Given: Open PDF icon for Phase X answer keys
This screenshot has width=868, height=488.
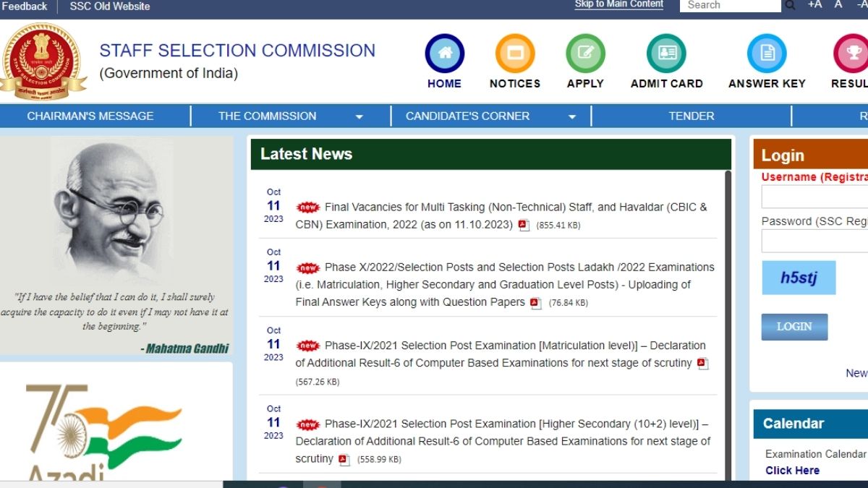Looking at the screenshot, I should pyautogui.click(x=535, y=303).
